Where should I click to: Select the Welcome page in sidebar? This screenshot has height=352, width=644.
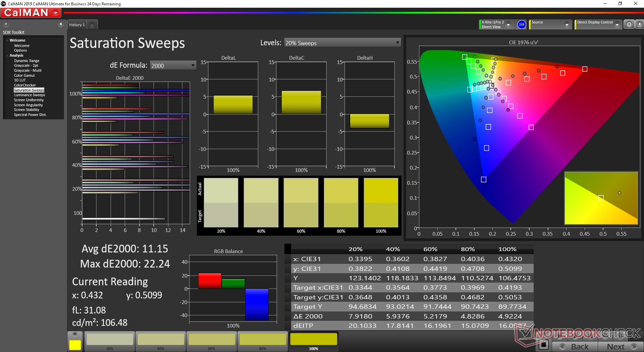[x=21, y=46]
